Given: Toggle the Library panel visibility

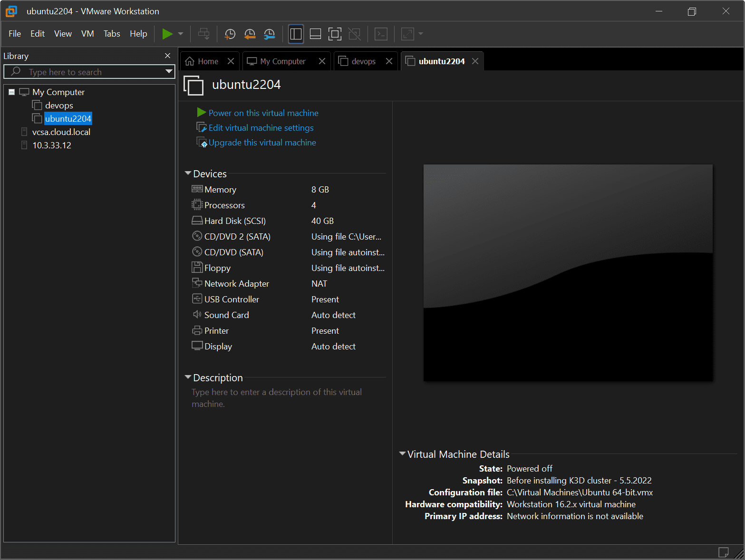Looking at the screenshot, I should pyautogui.click(x=296, y=34).
